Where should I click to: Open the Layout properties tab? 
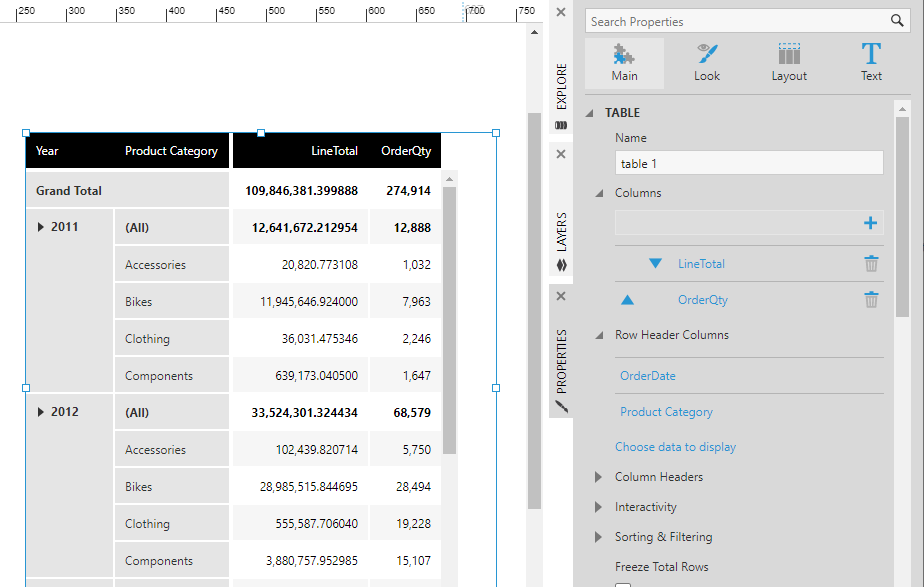pos(788,64)
